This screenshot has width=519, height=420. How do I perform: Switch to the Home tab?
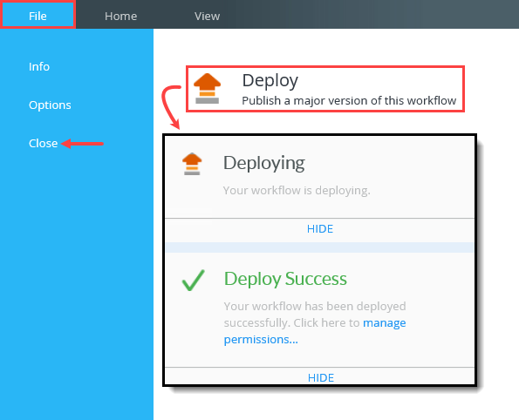point(121,16)
